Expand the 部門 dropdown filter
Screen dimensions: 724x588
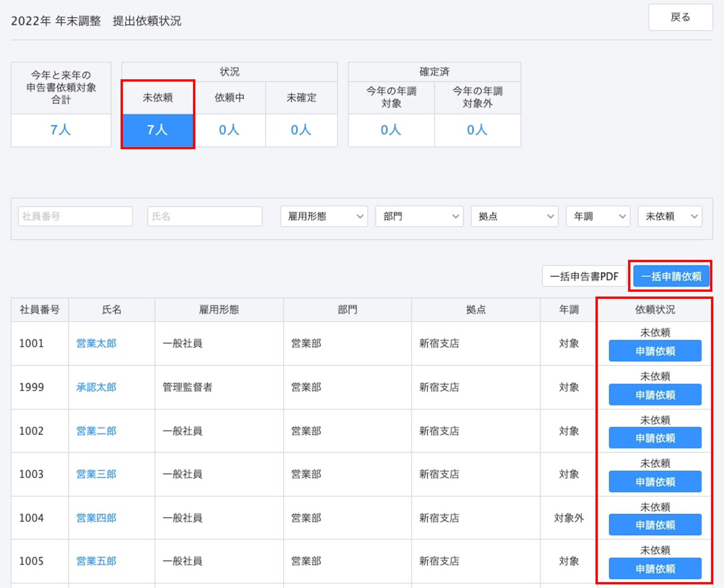pyautogui.click(x=419, y=216)
